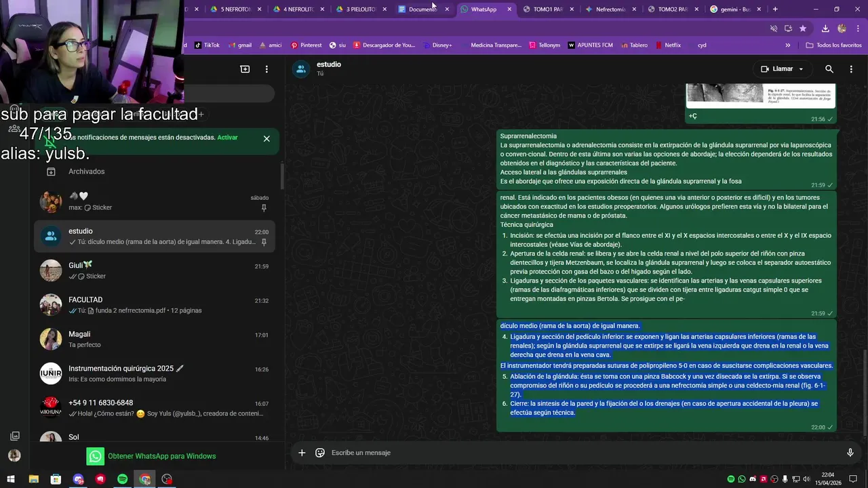
Task: Open the Chrome downloads icon
Action: click(x=825, y=28)
